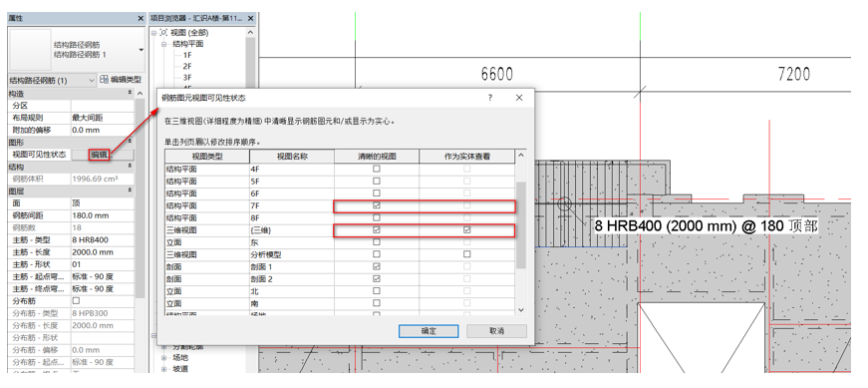Open help with the dialog's question mark

pos(490,98)
